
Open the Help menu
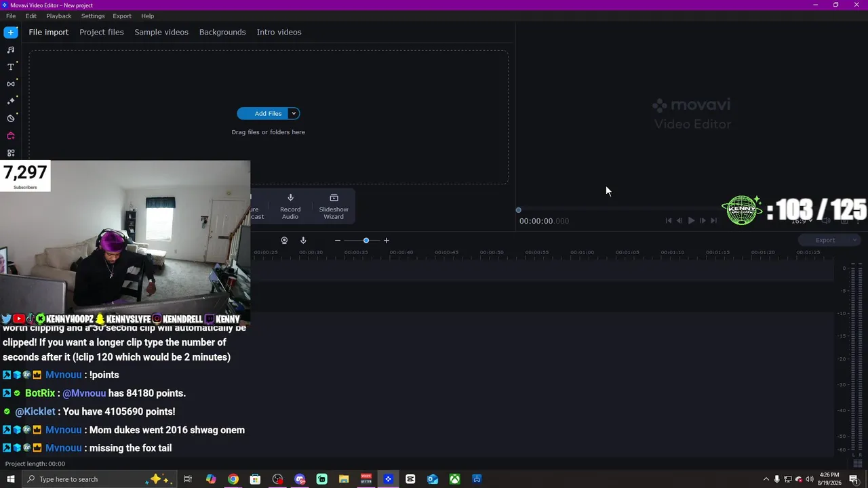[x=148, y=16]
